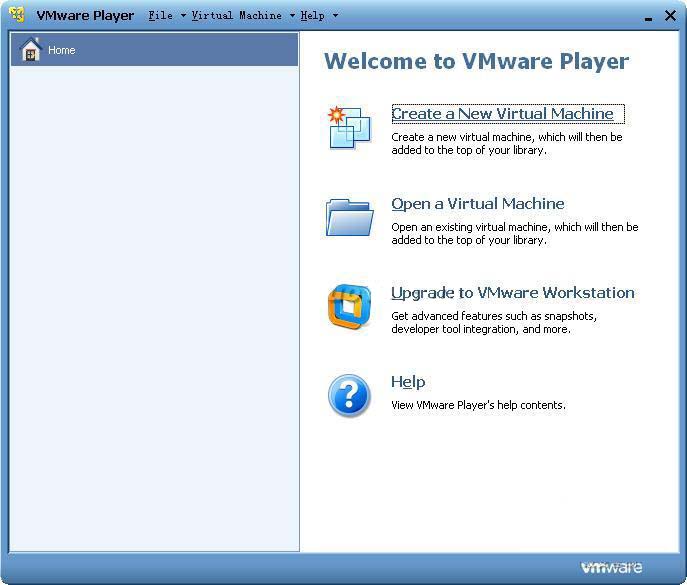
Task: Follow the Upgrade to VMware Workstation link
Action: click(512, 292)
